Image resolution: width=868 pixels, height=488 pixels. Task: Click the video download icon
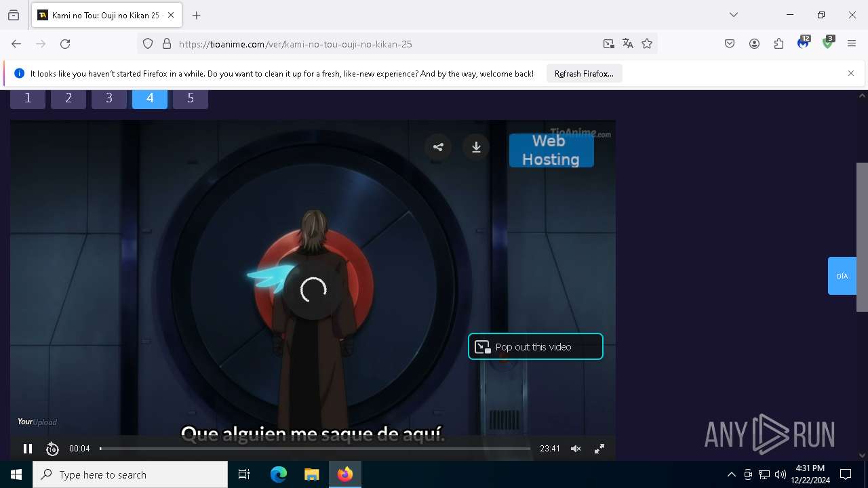click(x=476, y=147)
